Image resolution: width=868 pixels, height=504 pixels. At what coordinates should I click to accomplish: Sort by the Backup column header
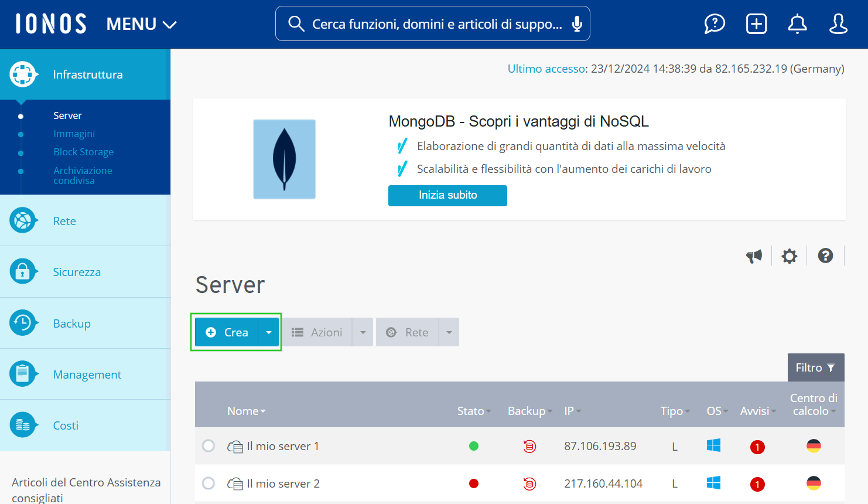(x=530, y=411)
